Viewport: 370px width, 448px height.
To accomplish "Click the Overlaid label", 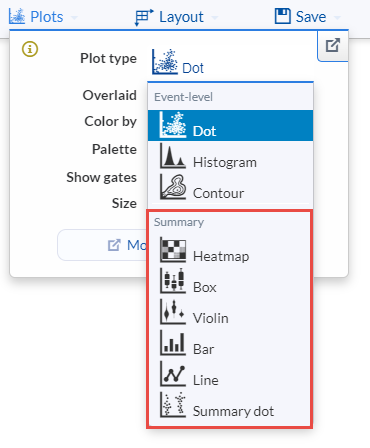I will 110,95.
